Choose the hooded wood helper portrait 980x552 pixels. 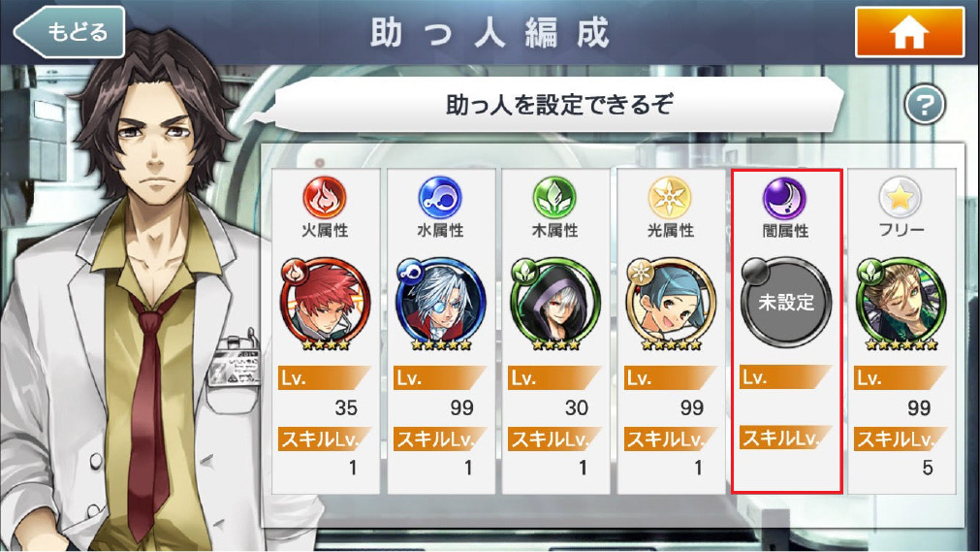(555, 304)
